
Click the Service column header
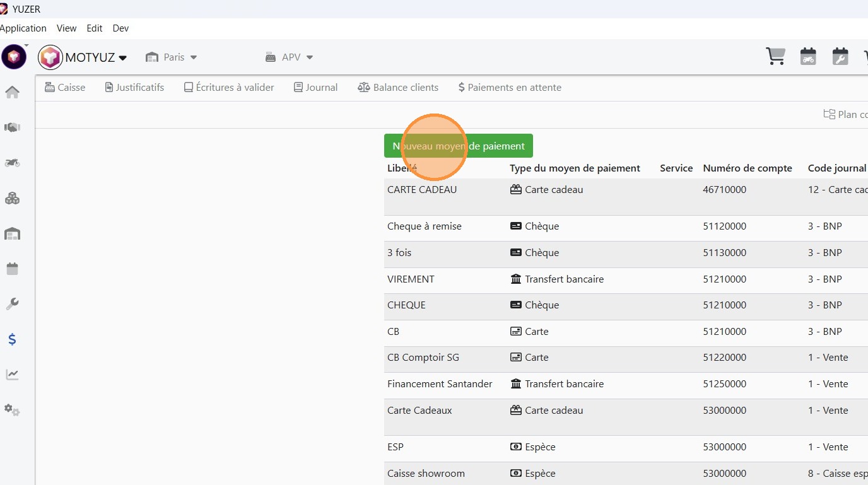676,168
